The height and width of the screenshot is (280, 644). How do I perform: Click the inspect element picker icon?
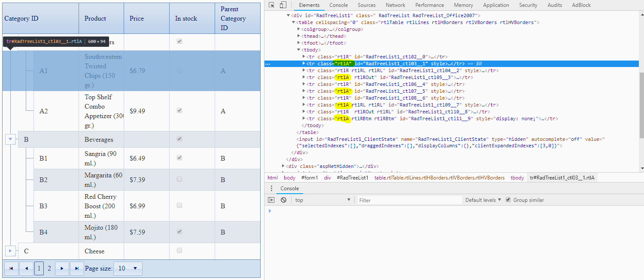[272, 5]
